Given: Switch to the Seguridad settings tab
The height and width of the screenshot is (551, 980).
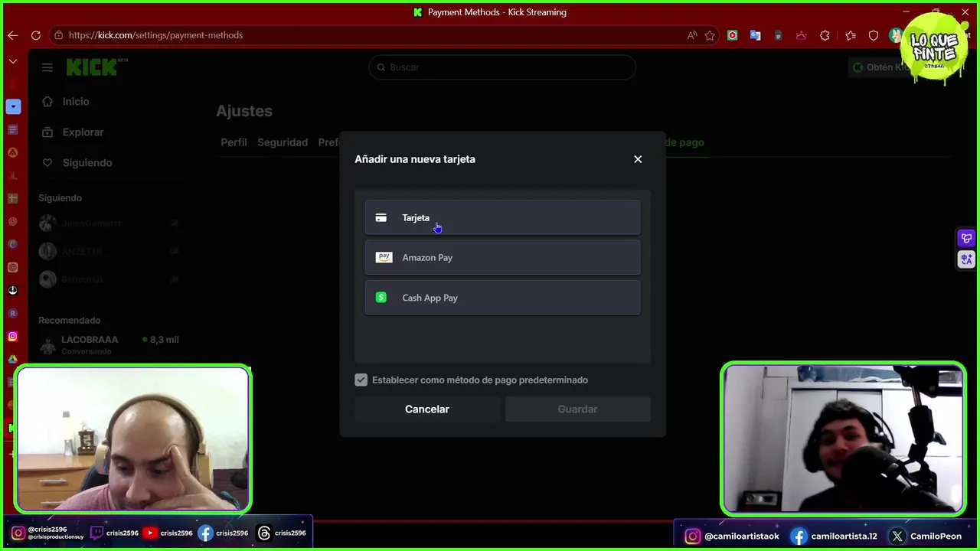Looking at the screenshot, I should click(x=283, y=142).
